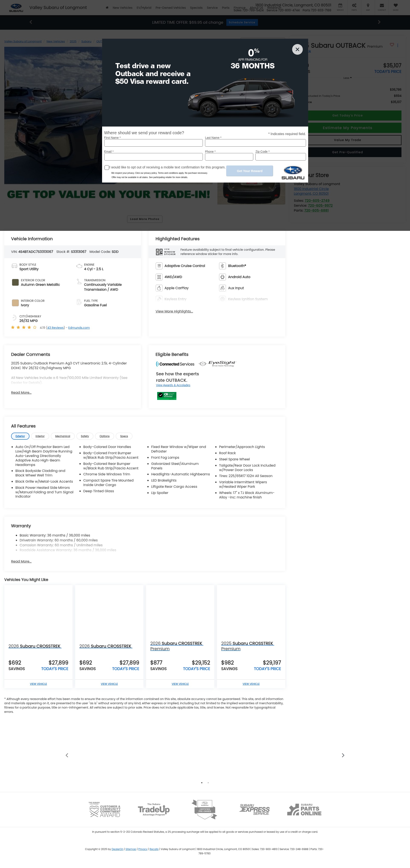Image resolution: width=410 pixels, height=868 pixels.
Task: Open the Saved vehicles heart icon in header
Action: point(395,7)
